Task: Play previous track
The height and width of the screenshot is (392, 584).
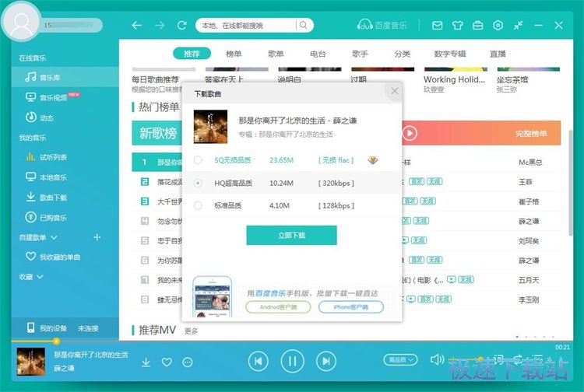Action: pyautogui.click(x=258, y=361)
